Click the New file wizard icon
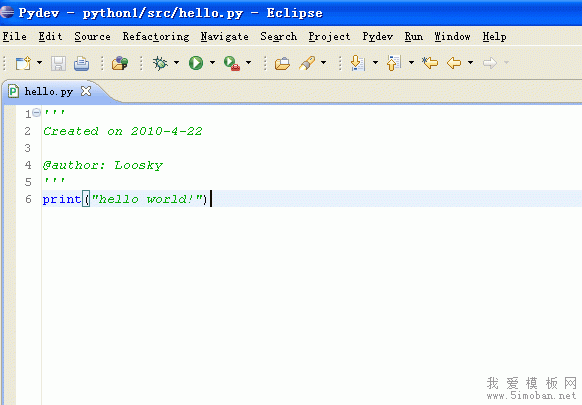This screenshot has width=582, height=405. pyautogui.click(x=23, y=63)
